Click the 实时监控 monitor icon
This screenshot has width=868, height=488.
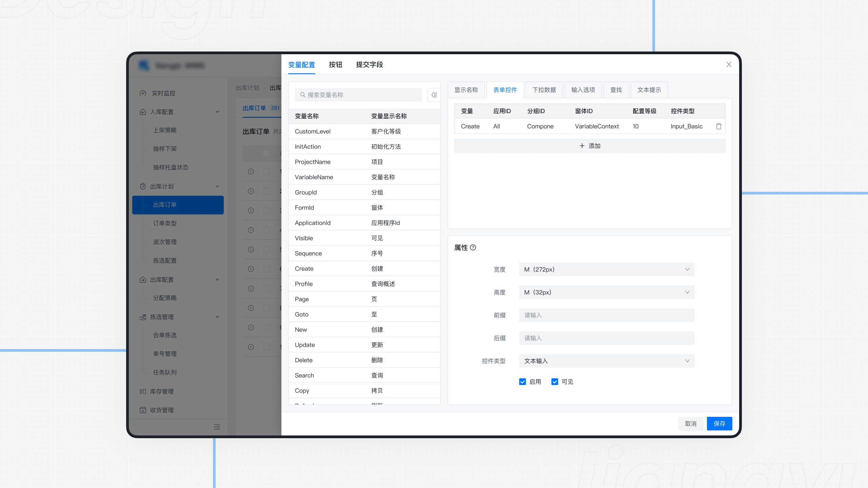point(143,93)
